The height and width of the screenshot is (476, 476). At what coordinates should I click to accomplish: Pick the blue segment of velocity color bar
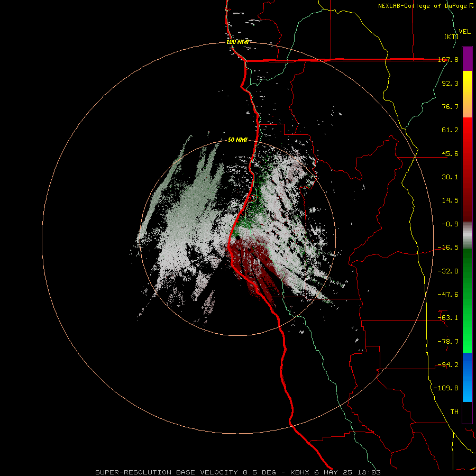(467, 377)
